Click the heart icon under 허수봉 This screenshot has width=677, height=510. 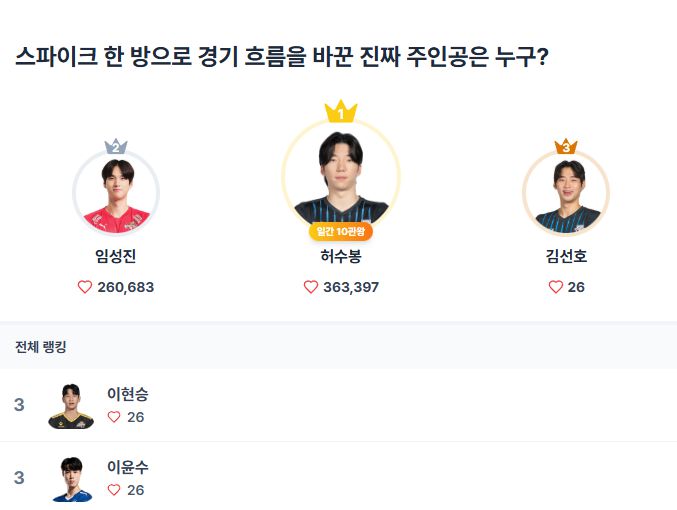pos(310,287)
